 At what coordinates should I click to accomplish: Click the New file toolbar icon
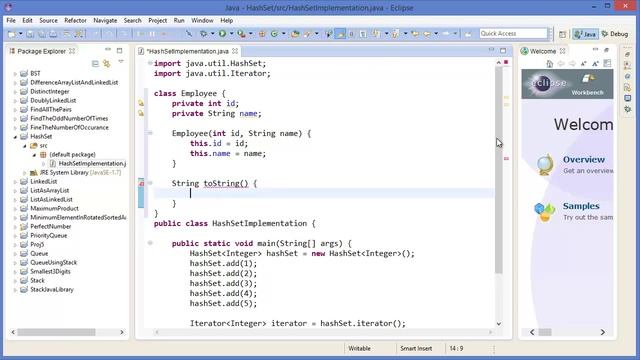click(x=12, y=34)
